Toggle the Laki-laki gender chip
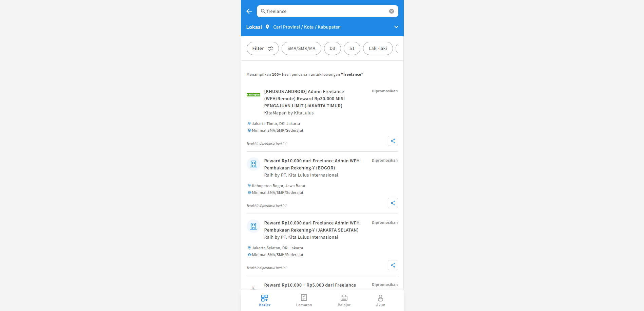 [x=378, y=49]
